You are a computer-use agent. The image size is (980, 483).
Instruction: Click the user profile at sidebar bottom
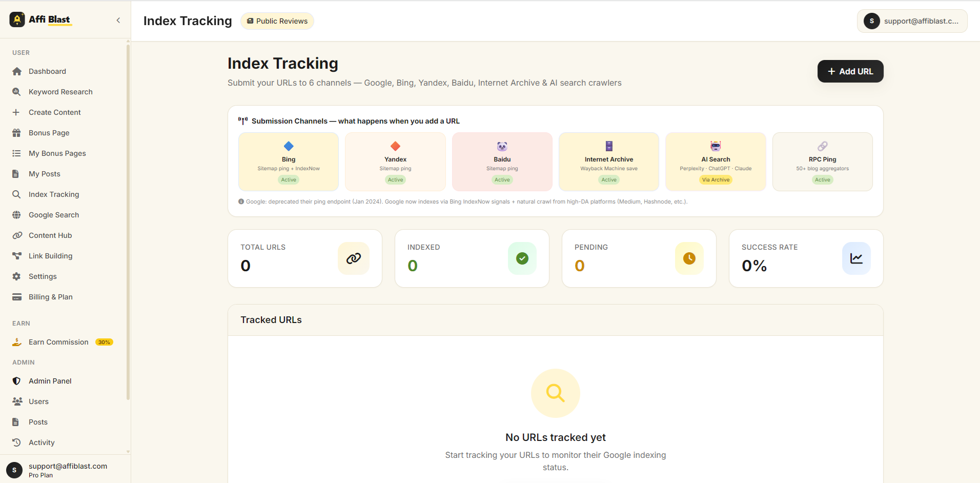pos(65,470)
